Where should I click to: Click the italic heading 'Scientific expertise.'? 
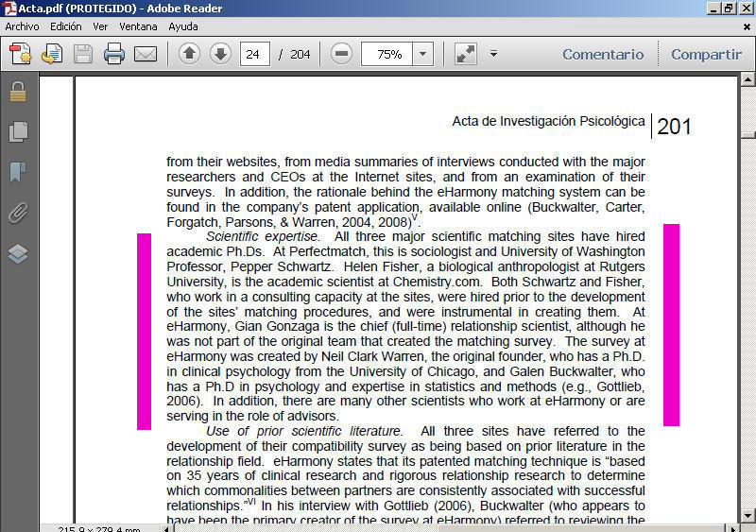point(263,236)
